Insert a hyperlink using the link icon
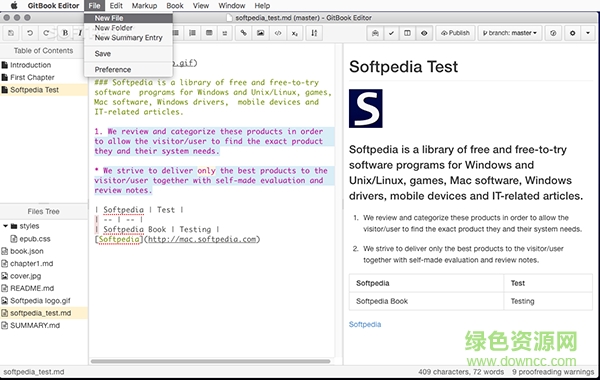Screen dimensions: 600x380 point(243,33)
